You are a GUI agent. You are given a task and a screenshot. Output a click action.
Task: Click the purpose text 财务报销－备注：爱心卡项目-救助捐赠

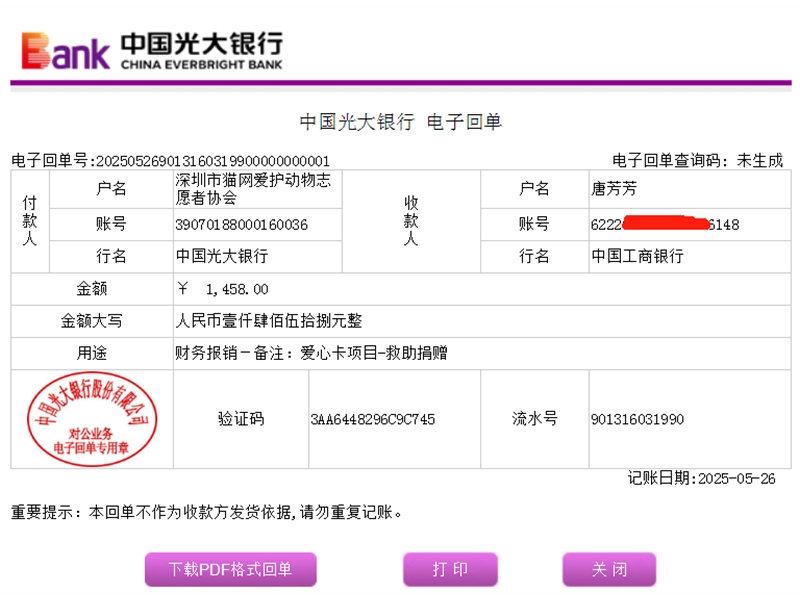click(x=311, y=353)
